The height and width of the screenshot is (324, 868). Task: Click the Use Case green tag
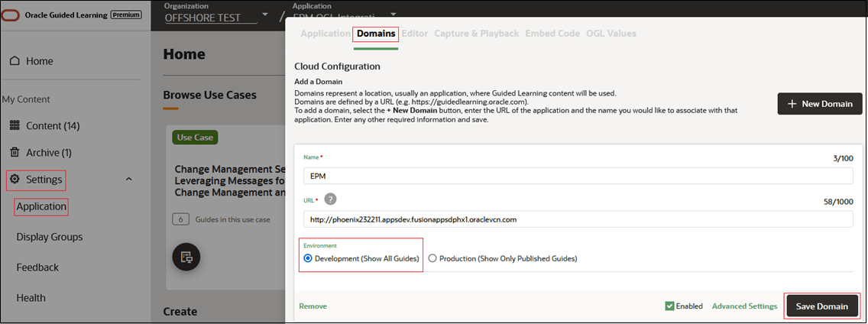[x=195, y=138]
